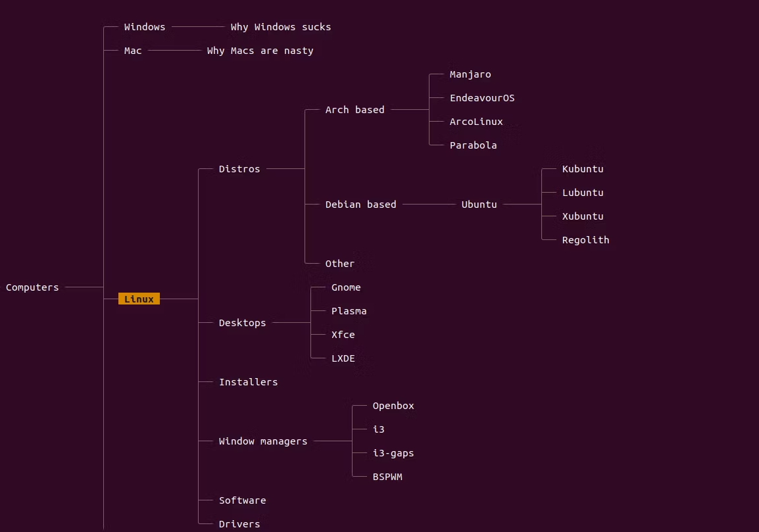Click the Gnome node
The height and width of the screenshot is (532, 759).
pos(345,287)
